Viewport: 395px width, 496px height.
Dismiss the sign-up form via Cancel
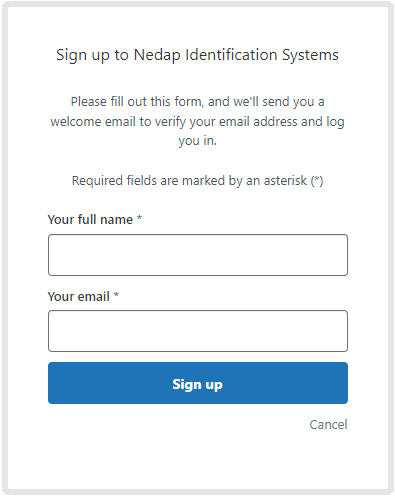[328, 425]
